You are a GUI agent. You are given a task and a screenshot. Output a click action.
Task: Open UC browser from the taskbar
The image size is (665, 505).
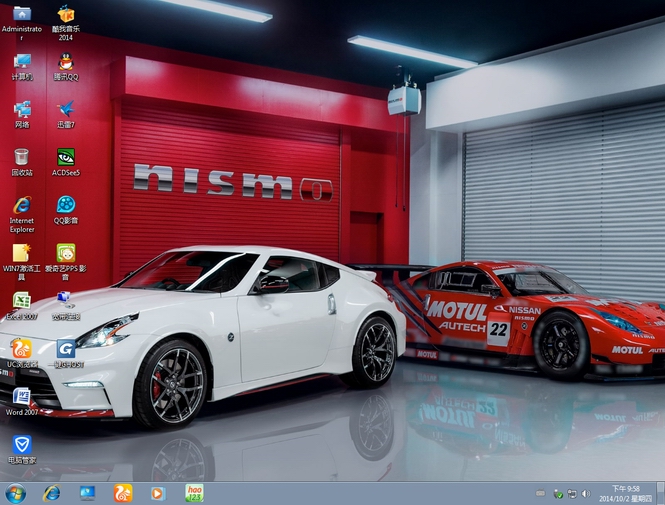click(x=123, y=494)
